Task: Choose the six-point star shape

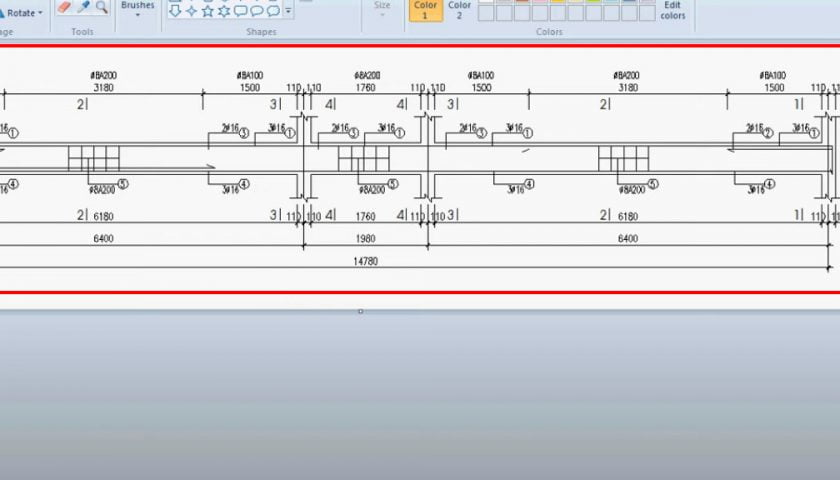Action: (x=224, y=11)
